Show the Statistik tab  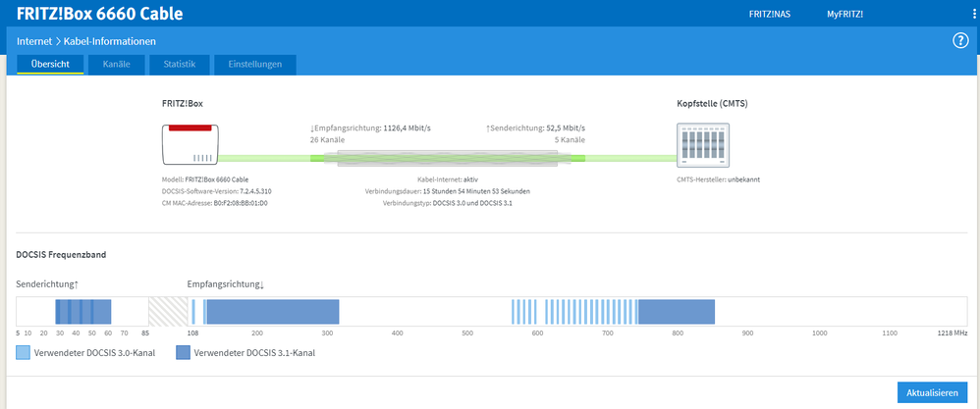pyautogui.click(x=180, y=65)
